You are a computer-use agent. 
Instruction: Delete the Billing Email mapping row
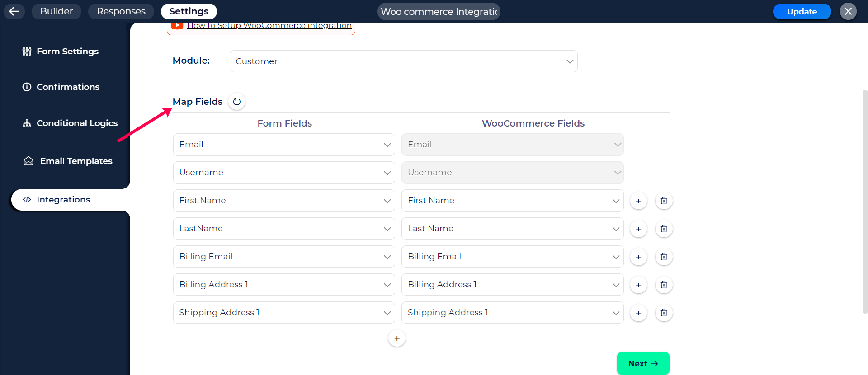click(x=664, y=257)
